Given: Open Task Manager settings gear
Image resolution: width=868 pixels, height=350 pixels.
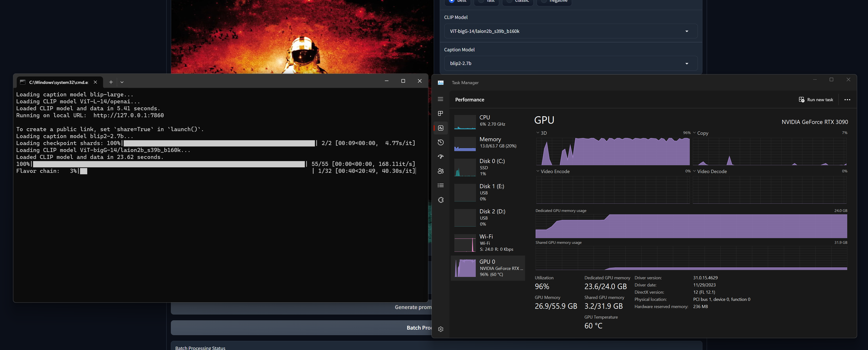Looking at the screenshot, I should (x=440, y=329).
